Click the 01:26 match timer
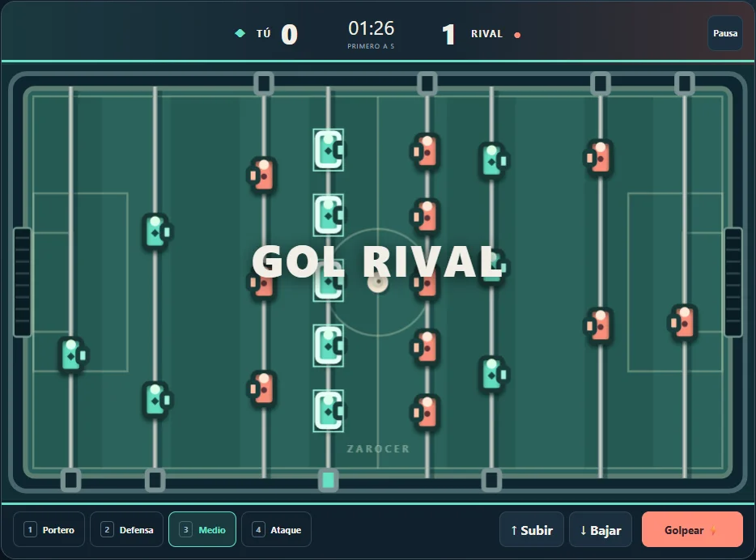 click(x=372, y=28)
